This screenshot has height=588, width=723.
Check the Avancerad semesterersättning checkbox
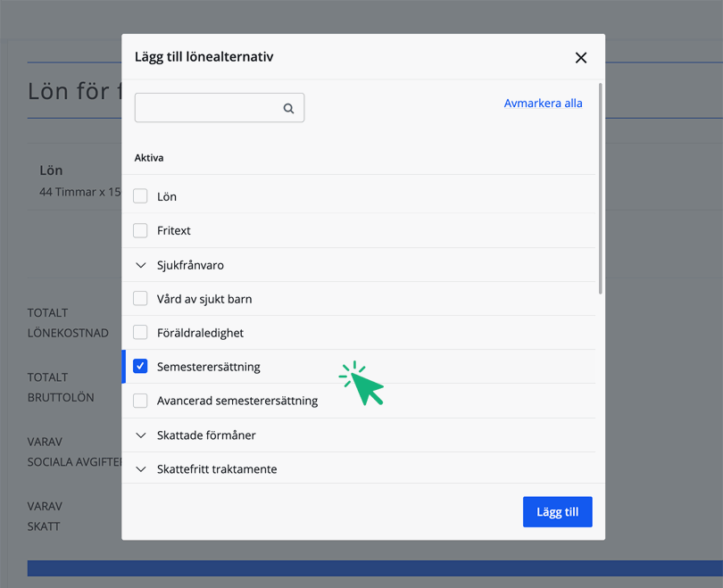click(x=140, y=400)
